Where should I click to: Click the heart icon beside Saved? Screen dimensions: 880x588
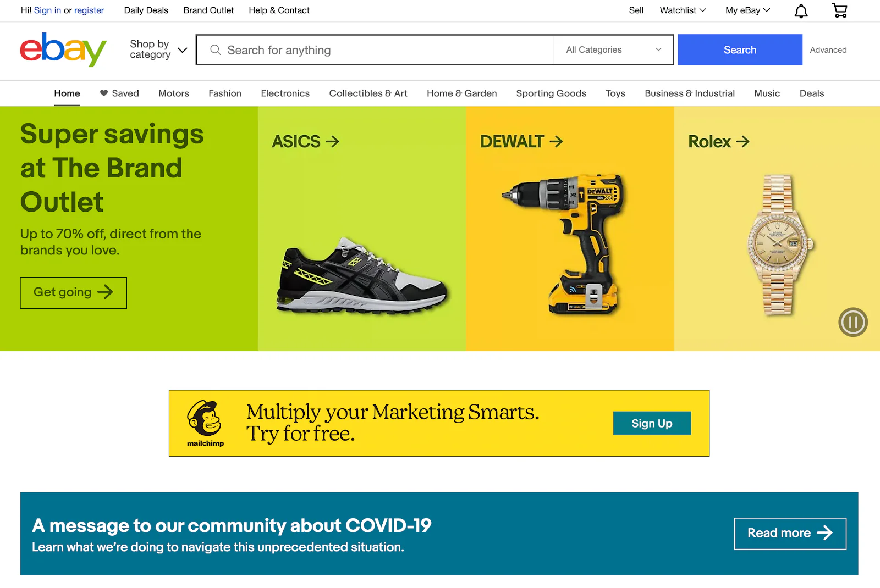coord(103,93)
